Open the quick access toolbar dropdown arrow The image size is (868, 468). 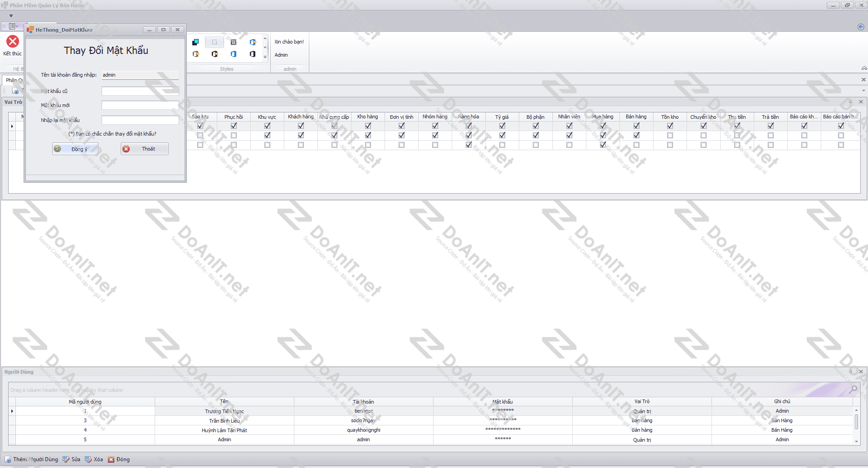(11, 16)
